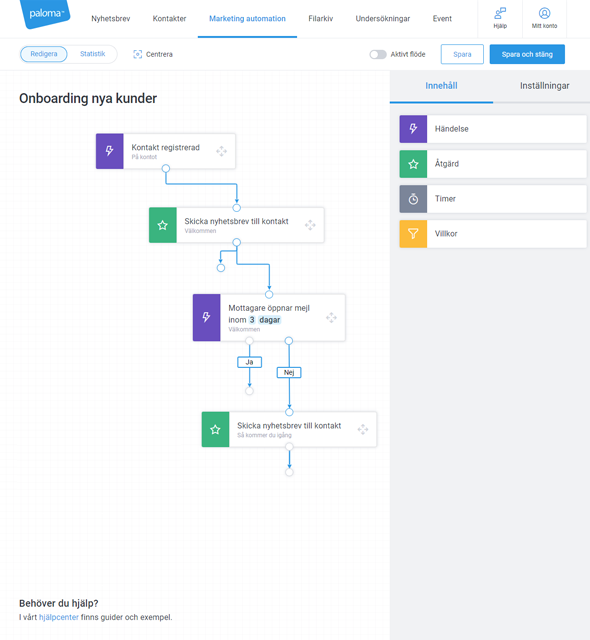This screenshot has height=640, width=590.
Task: Click the Händelse lightning bolt icon
Action: point(413,129)
